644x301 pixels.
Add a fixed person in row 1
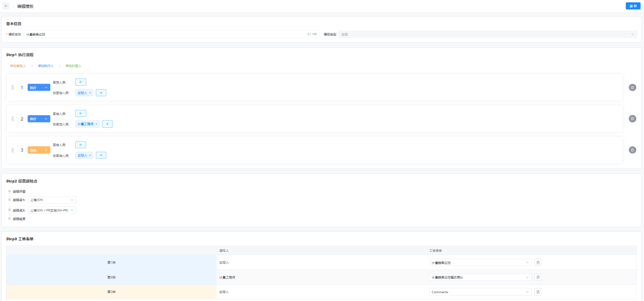coord(80,82)
